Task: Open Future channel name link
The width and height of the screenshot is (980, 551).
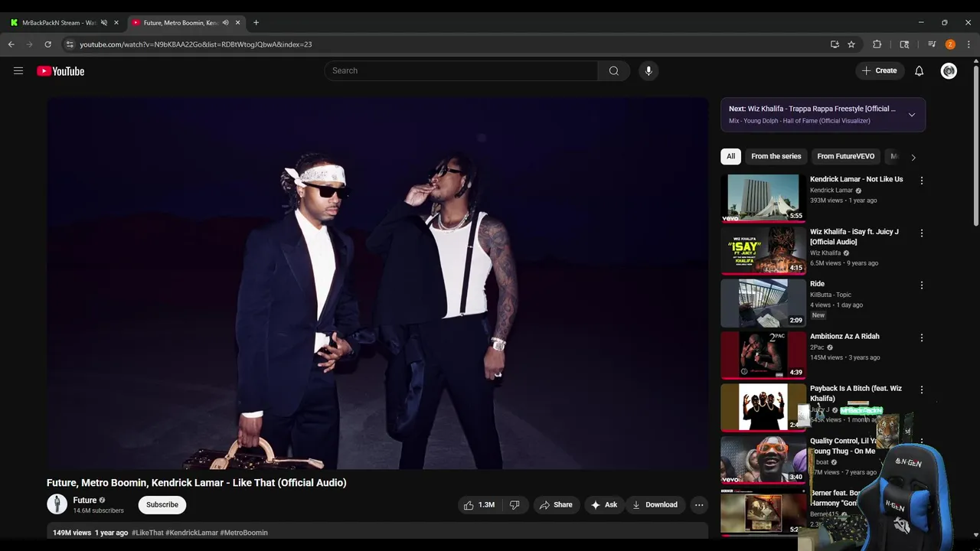Action: [84, 500]
